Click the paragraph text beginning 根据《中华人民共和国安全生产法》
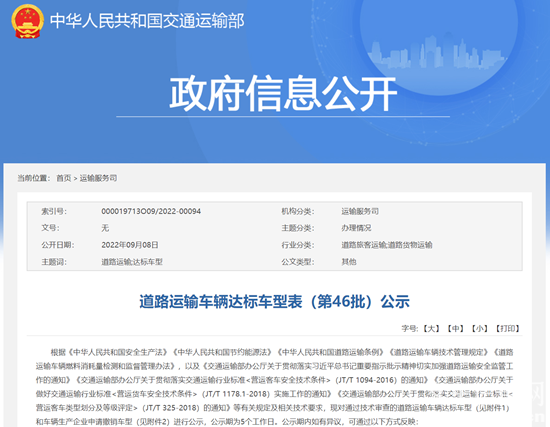The height and width of the screenshot is (427, 550). point(274,387)
